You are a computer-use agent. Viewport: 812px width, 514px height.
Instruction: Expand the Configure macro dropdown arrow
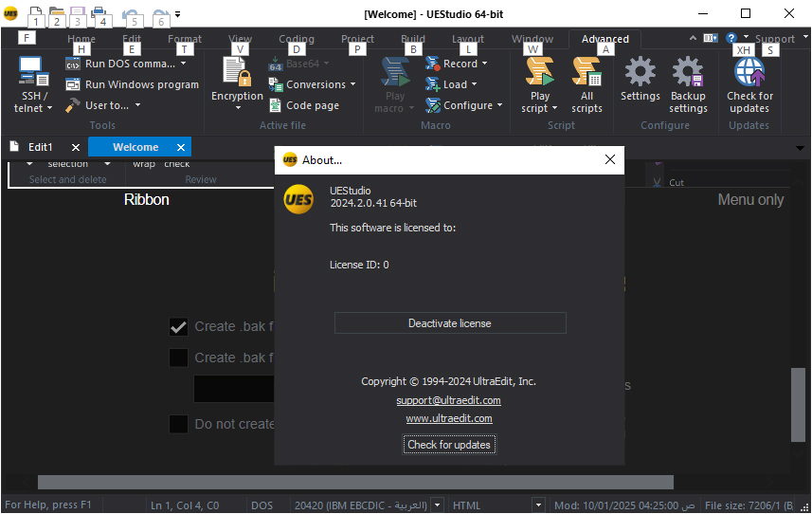(499, 105)
